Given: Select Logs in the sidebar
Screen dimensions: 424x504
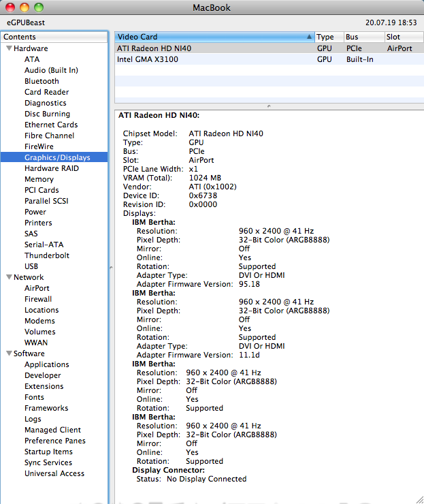Looking at the screenshot, I should 33,419.
